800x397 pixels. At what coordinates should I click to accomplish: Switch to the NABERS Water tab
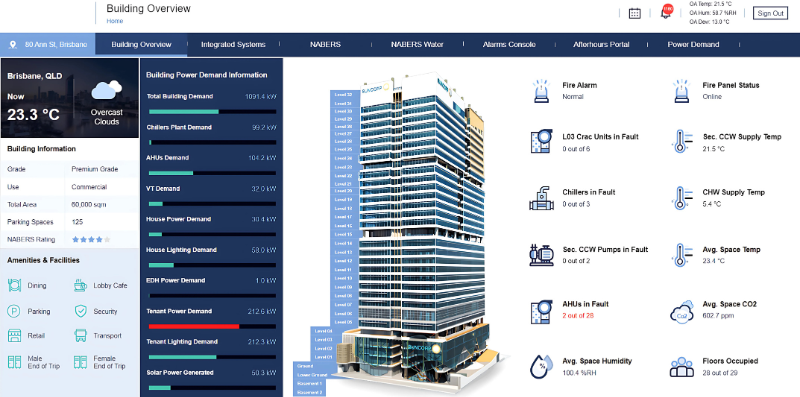[x=417, y=44]
